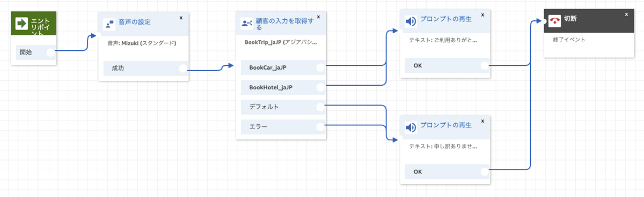644x197 pixels.
Task: Click speaker icon of the ご利用ありがと prompt block
Action: click(x=411, y=22)
